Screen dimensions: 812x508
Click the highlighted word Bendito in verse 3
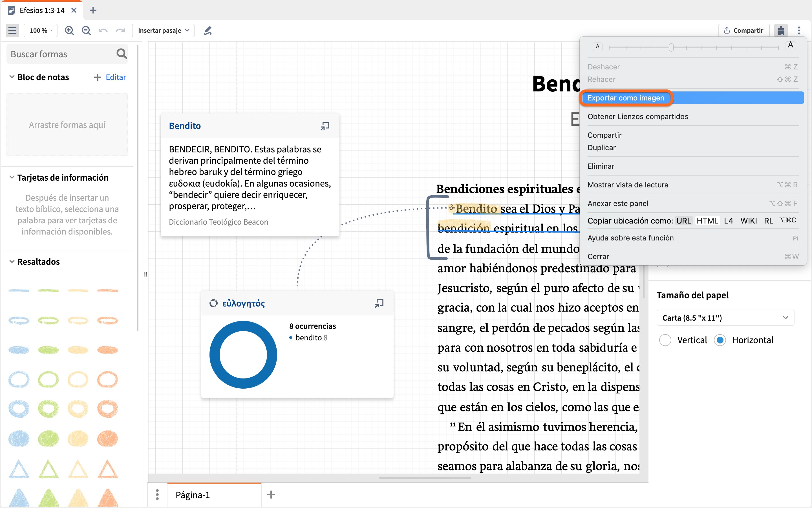[476, 209]
